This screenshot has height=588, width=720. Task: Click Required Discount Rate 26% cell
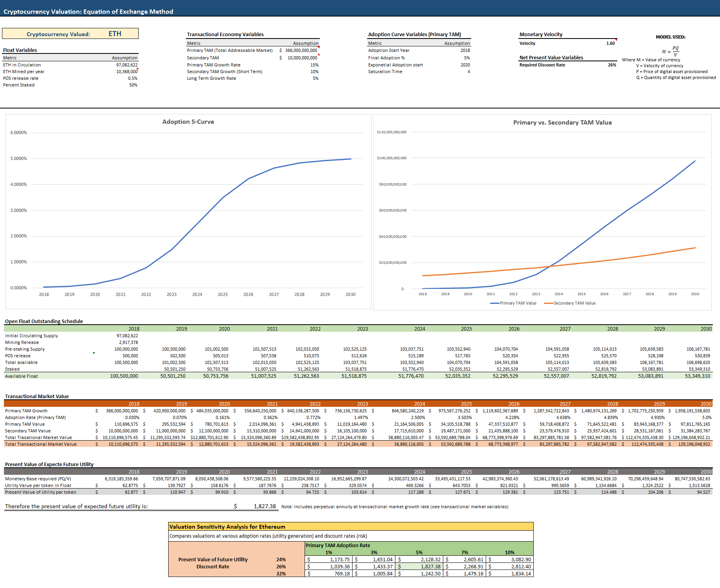(612, 65)
